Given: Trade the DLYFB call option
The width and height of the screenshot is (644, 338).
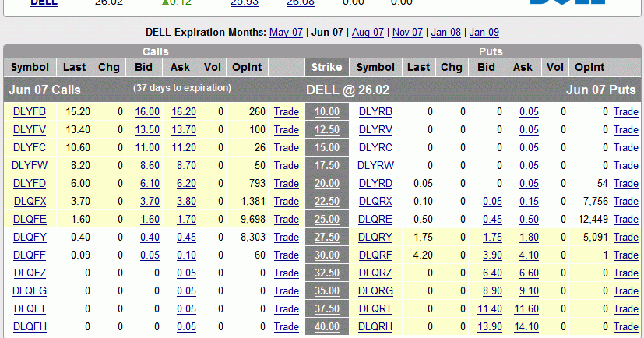Looking at the screenshot, I should [x=287, y=111].
